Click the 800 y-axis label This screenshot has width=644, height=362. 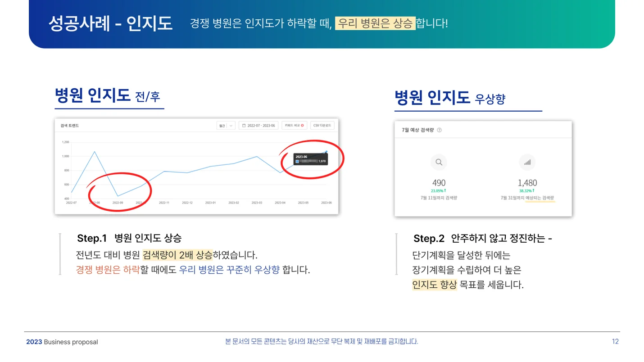pos(67,171)
